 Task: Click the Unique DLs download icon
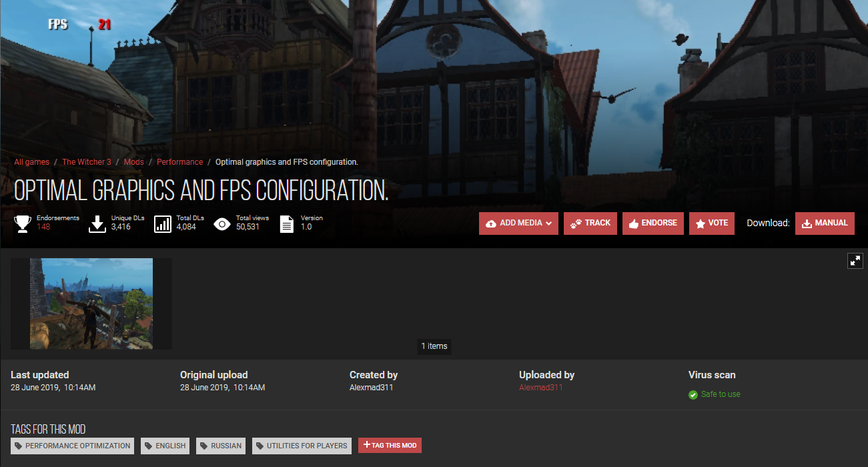tap(97, 223)
